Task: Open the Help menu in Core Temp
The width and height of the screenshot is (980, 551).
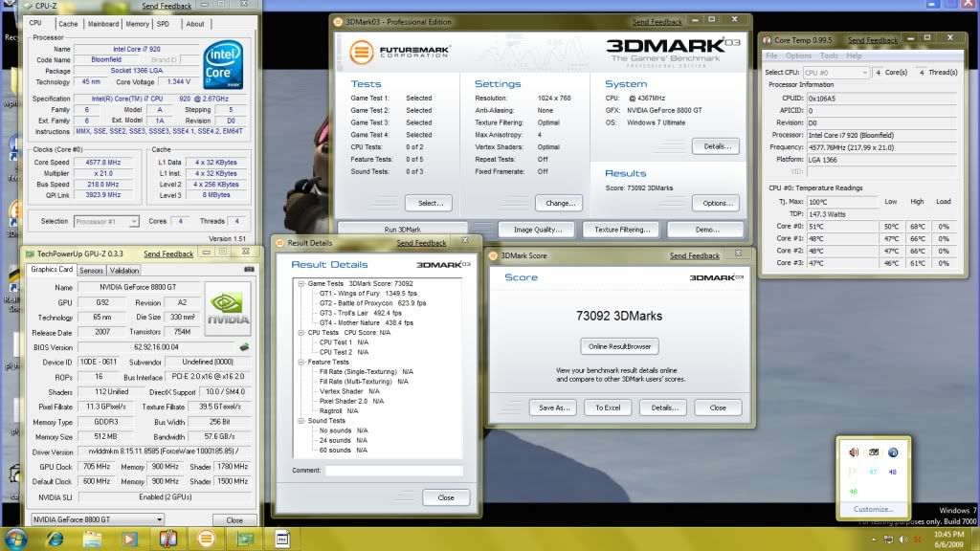Action: click(854, 55)
